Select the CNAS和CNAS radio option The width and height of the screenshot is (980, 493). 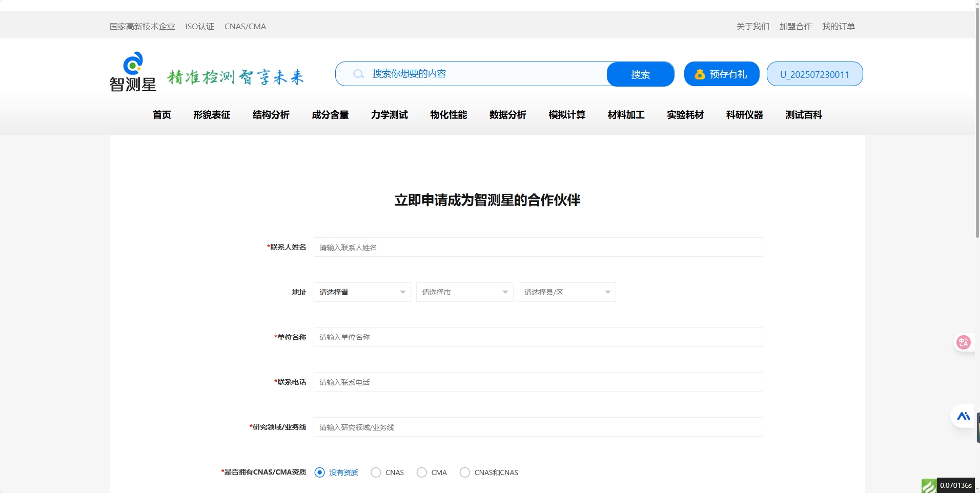pos(464,473)
